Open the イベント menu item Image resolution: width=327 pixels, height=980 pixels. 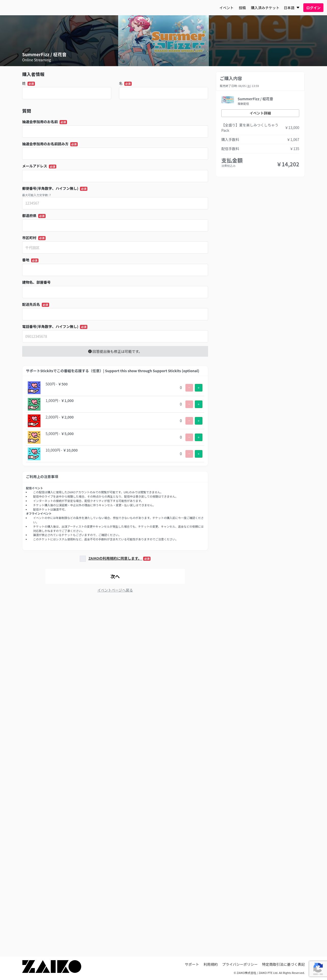coord(226,8)
